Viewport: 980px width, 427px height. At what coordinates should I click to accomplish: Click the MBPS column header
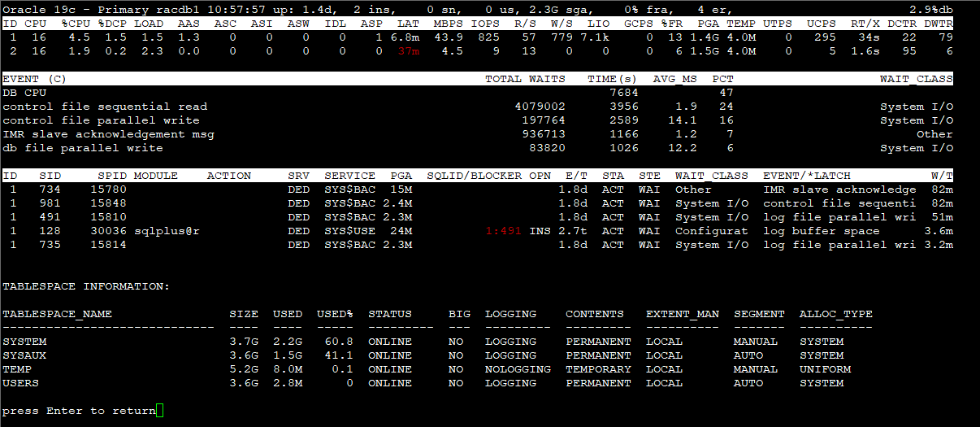[x=449, y=24]
